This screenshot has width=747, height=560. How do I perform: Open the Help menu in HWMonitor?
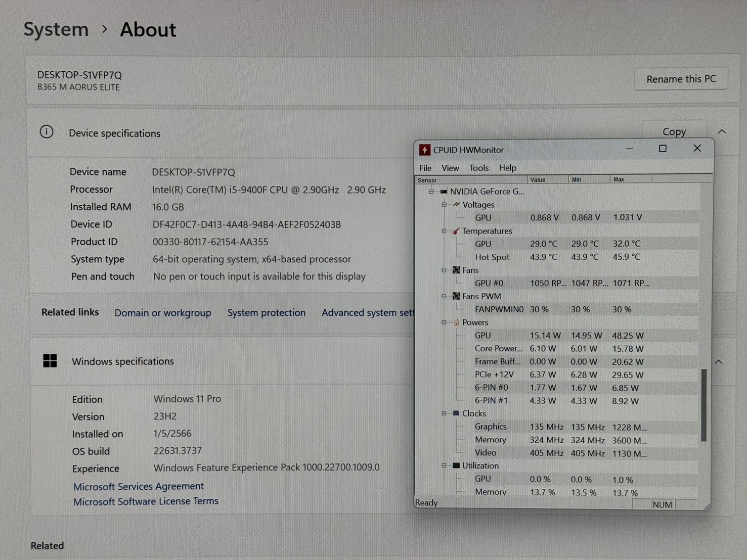pyautogui.click(x=508, y=168)
